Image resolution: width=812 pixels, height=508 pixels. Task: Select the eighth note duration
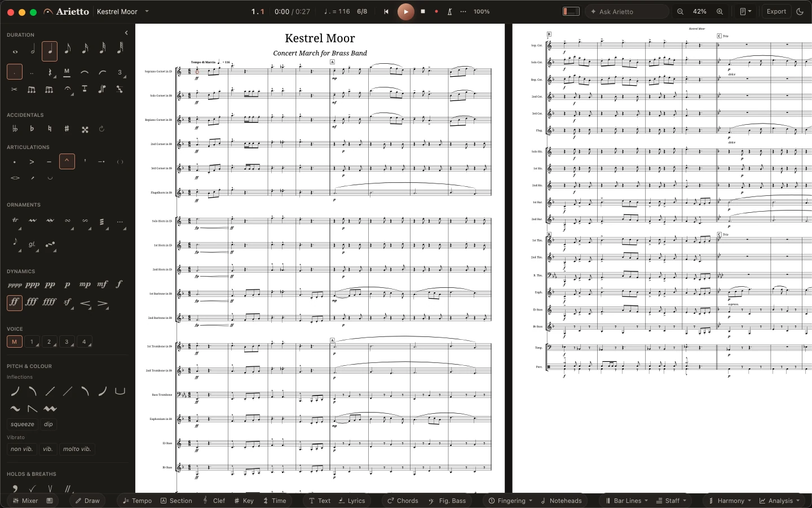[67, 51]
